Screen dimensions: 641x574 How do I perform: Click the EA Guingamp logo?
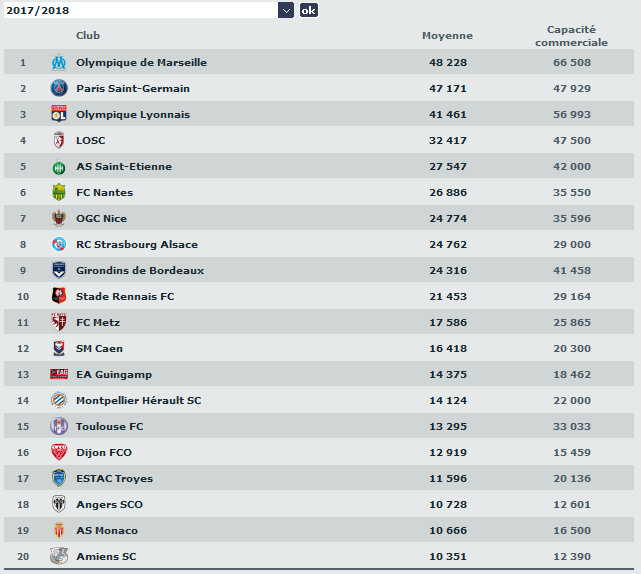(59, 374)
